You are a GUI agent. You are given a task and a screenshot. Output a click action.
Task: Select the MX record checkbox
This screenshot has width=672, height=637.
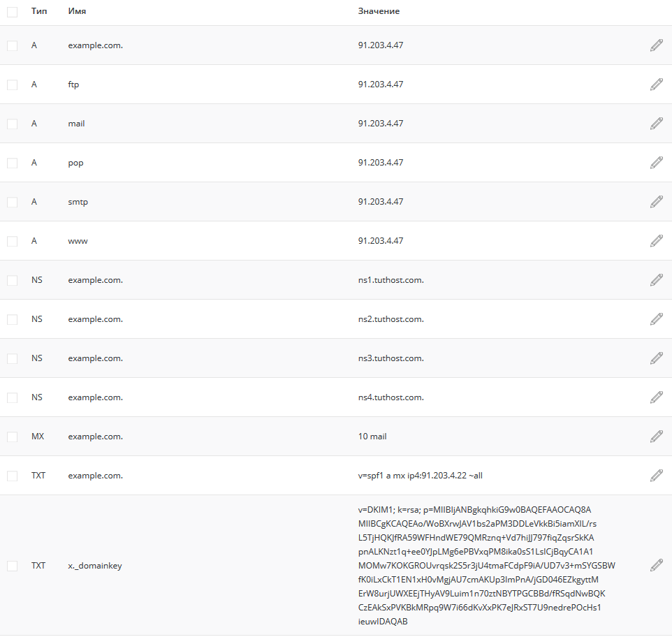[13, 437]
